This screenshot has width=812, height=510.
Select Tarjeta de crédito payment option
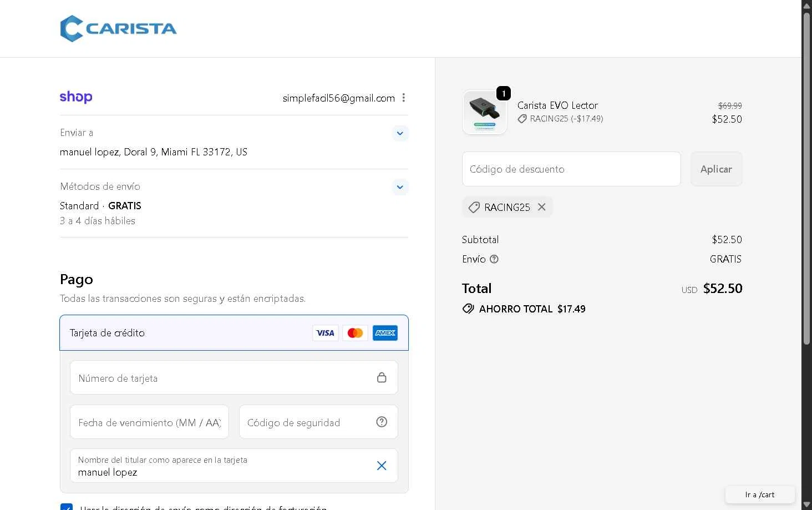coord(234,333)
